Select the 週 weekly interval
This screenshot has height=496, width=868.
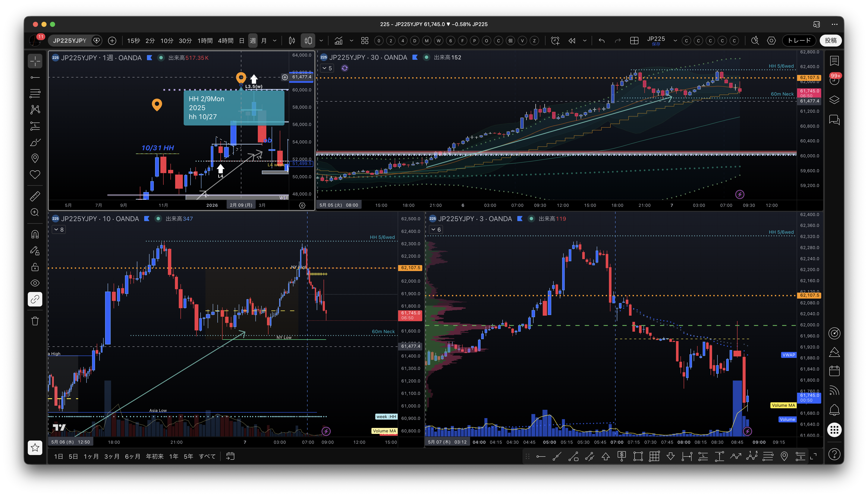coord(253,41)
